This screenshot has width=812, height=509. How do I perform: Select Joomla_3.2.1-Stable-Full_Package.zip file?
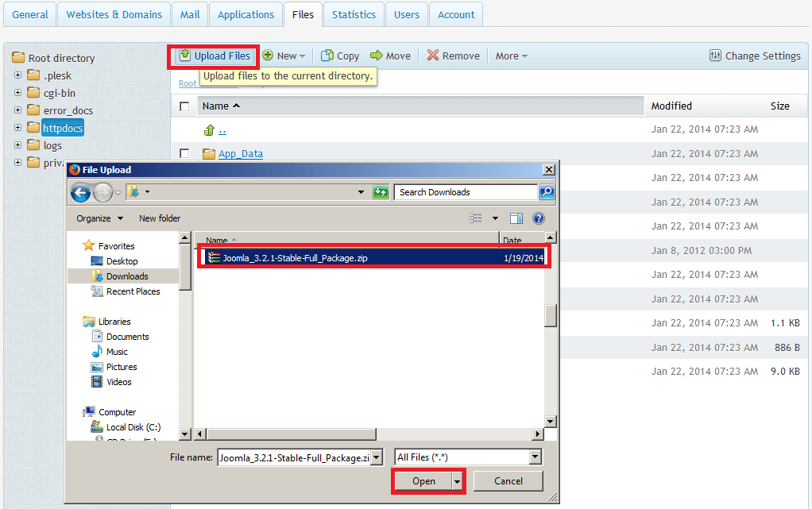[295, 257]
